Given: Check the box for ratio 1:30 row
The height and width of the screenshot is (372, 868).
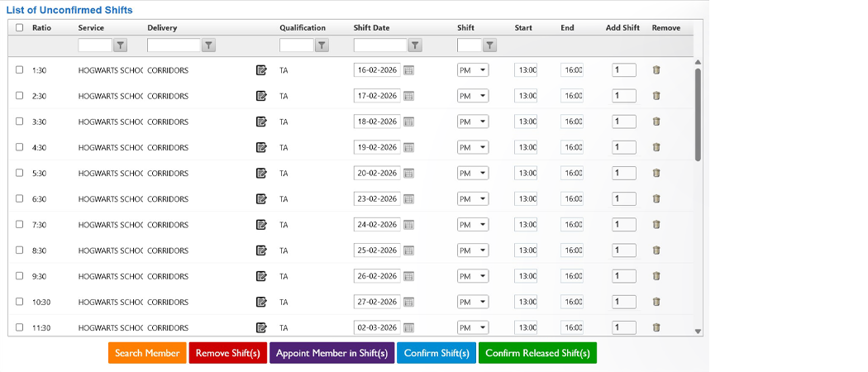Looking at the screenshot, I should point(19,70).
